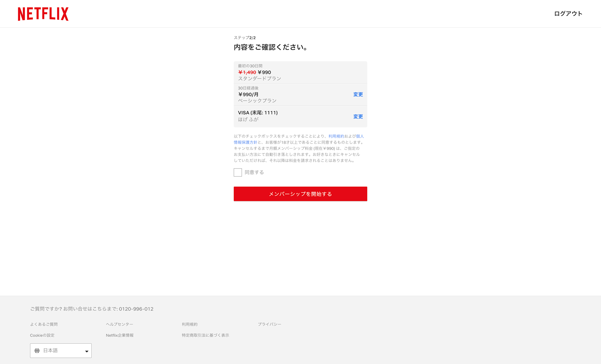Viewport: 601px width, 364px height.
Task: Check the 同意する checkbox
Action: tap(238, 172)
